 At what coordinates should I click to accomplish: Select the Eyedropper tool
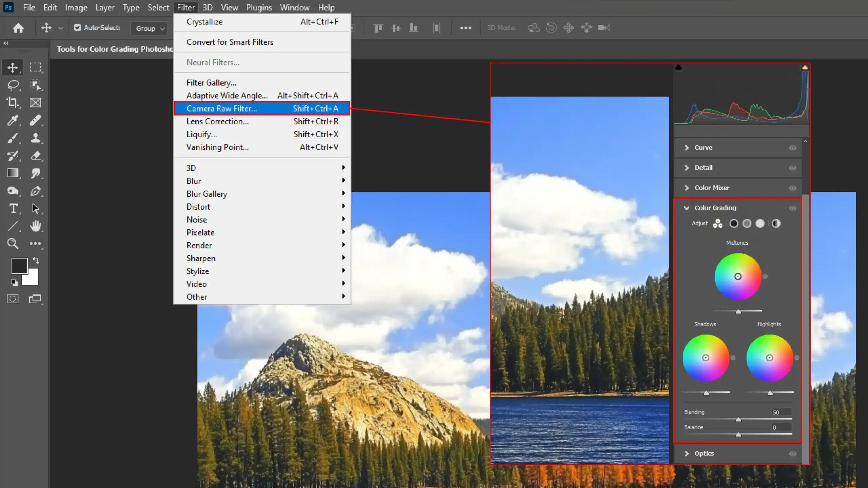13,120
